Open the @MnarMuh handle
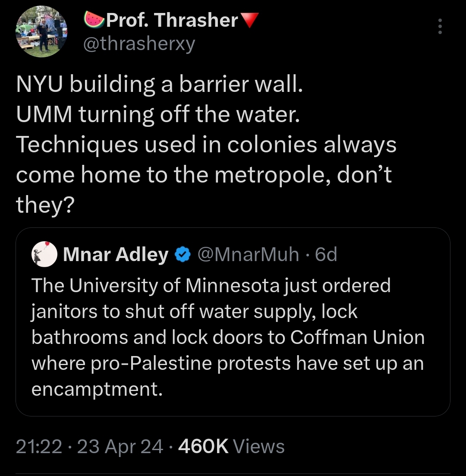Viewport: 466px width, 476px height. pyautogui.click(x=249, y=254)
